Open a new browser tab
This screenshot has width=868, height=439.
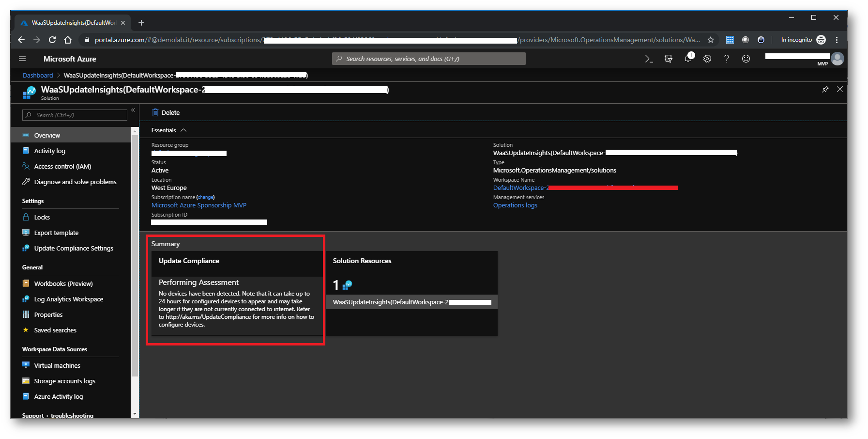click(141, 23)
